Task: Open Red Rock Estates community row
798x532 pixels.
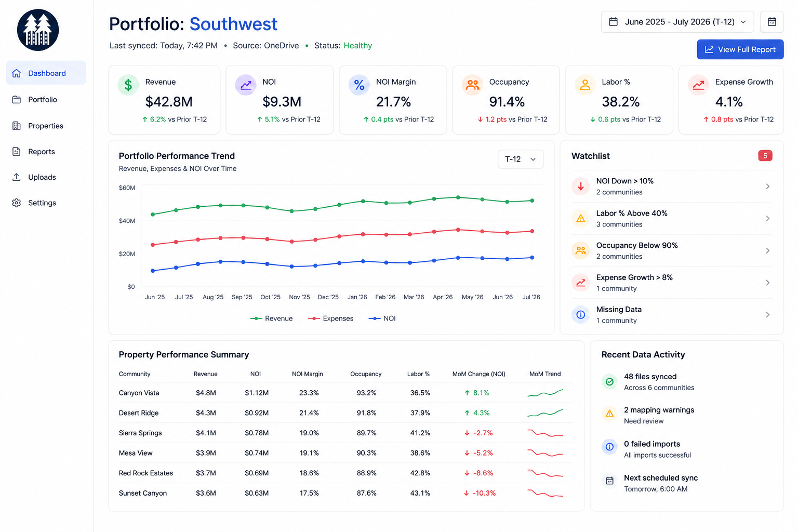Action: [346, 473]
